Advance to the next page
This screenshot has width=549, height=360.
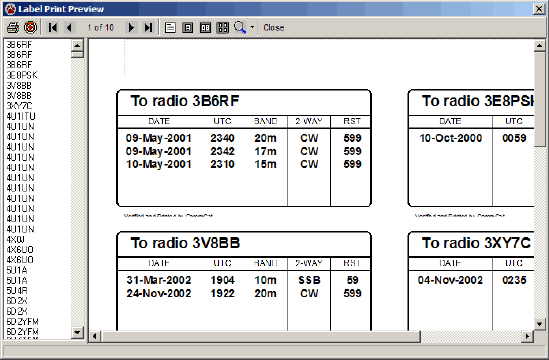click(131, 27)
